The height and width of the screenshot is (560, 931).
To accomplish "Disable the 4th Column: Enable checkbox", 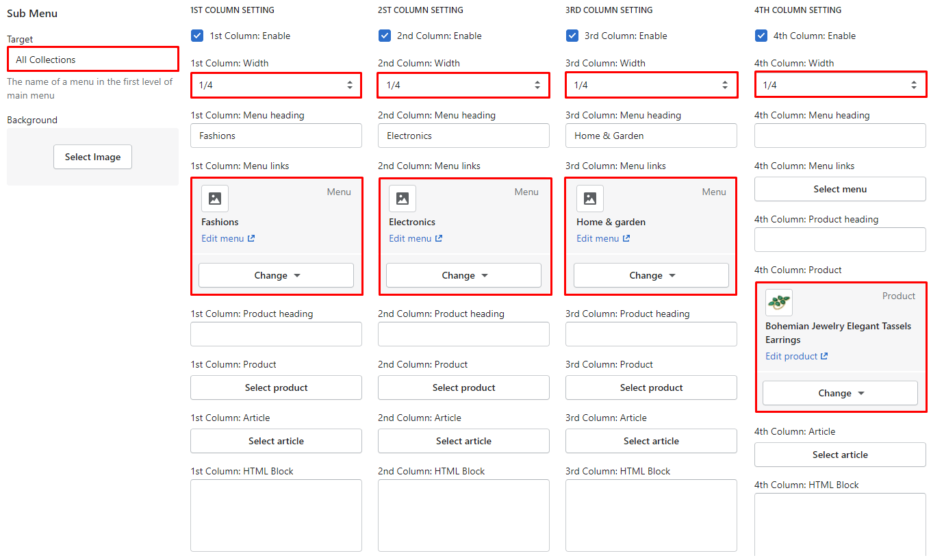I will (761, 36).
